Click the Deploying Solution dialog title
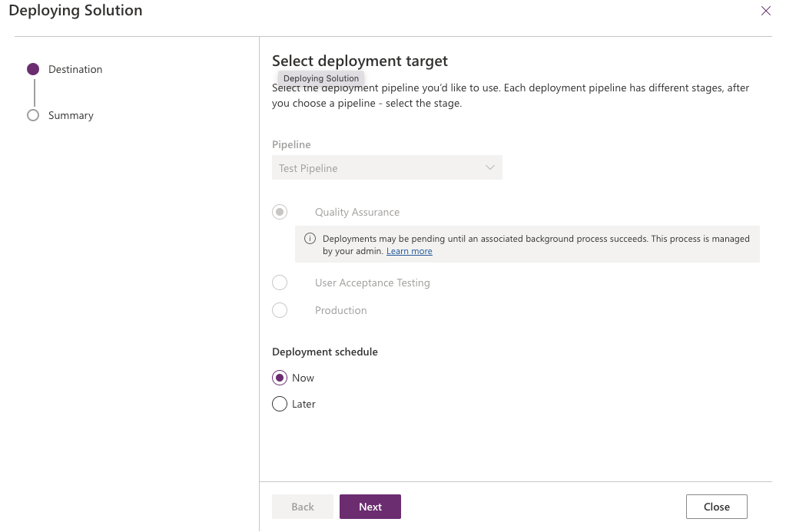Viewport: 786px width, 532px height. pos(76,11)
